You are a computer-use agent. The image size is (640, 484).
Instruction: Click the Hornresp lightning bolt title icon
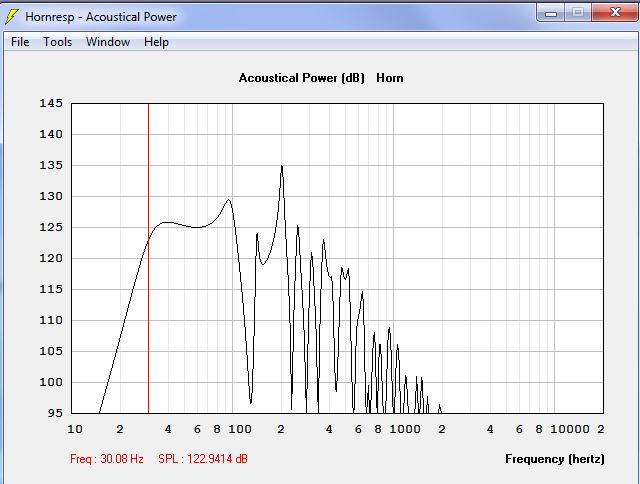pos(12,17)
